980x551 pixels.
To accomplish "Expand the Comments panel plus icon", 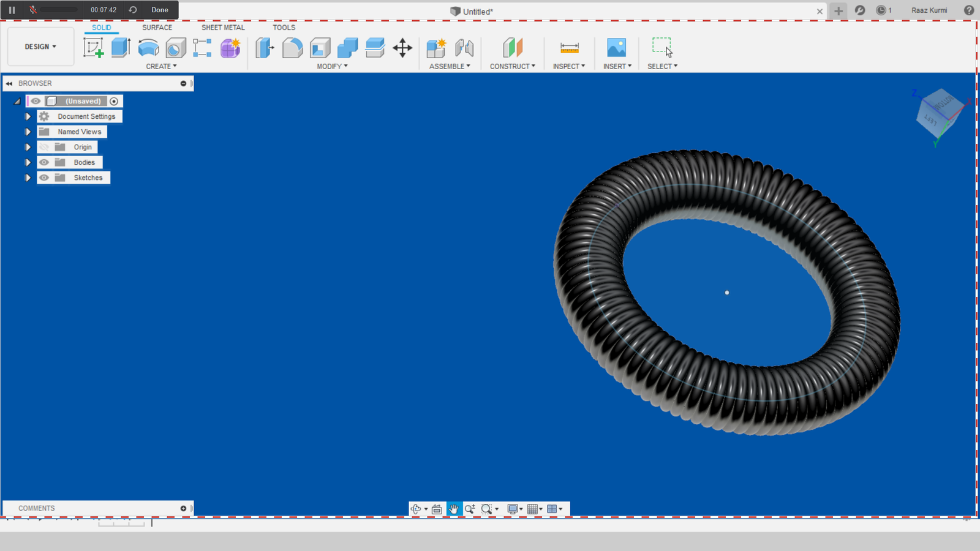I will click(183, 508).
